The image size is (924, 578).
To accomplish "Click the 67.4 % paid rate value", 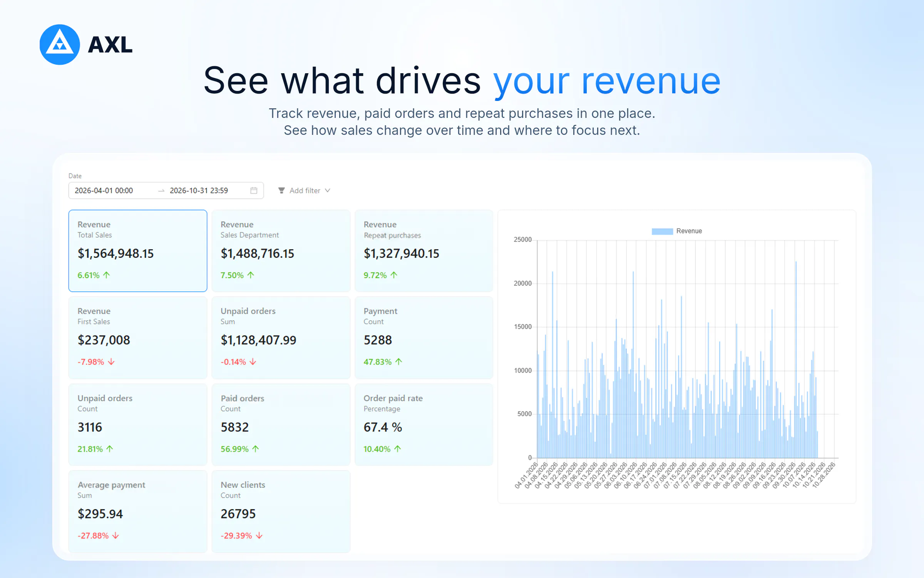I will coord(383,427).
